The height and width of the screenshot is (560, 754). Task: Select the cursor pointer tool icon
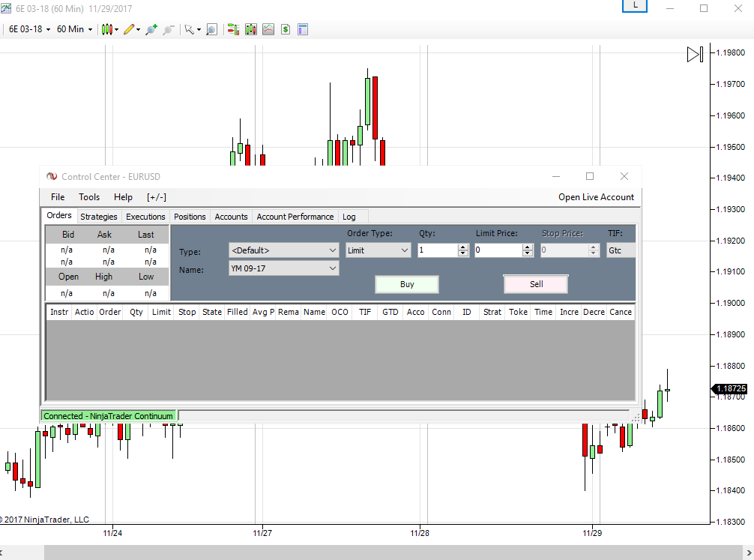point(189,29)
